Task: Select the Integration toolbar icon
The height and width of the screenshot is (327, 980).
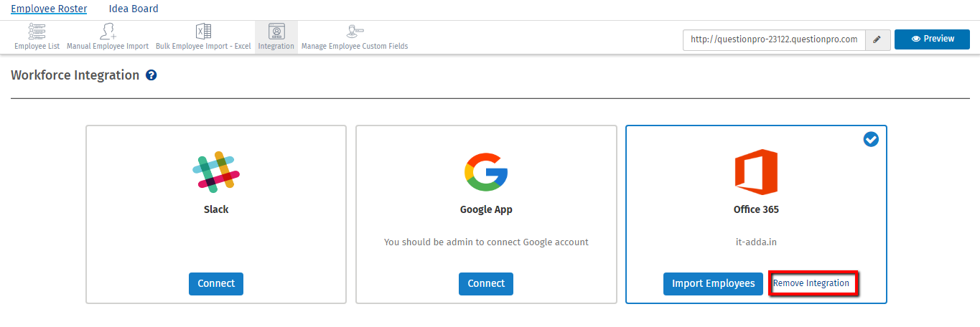Action: click(276, 32)
